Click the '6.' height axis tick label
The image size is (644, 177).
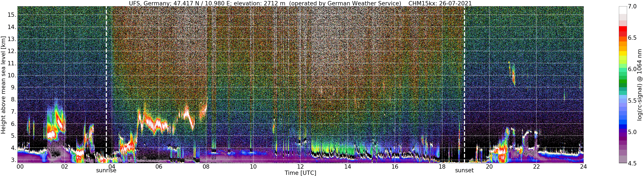click(x=13, y=124)
